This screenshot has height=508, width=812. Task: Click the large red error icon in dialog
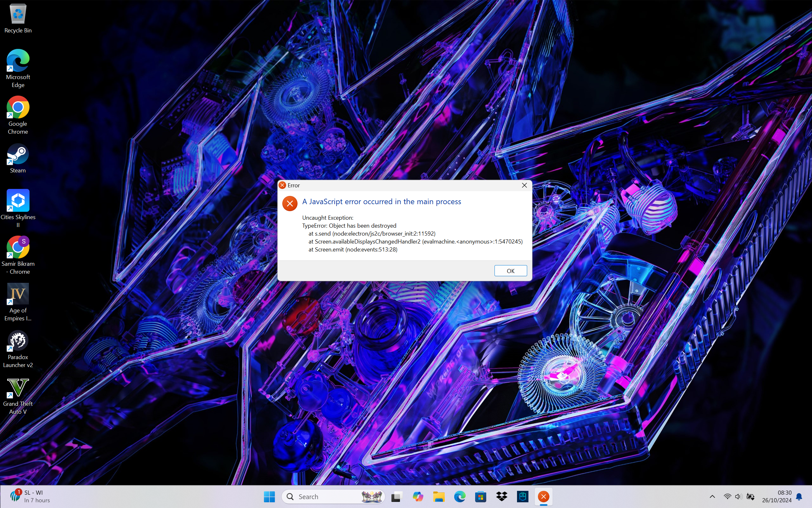(x=290, y=204)
